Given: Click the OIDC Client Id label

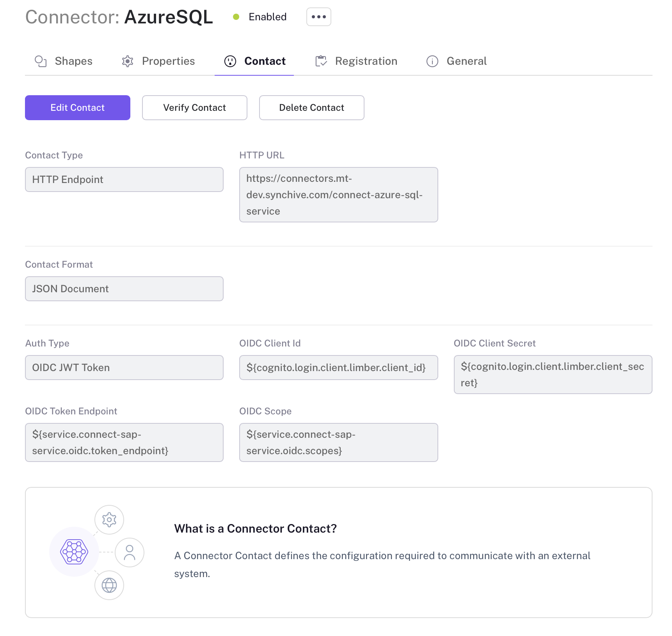Looking at the screenshot, I should pos(270,343).
